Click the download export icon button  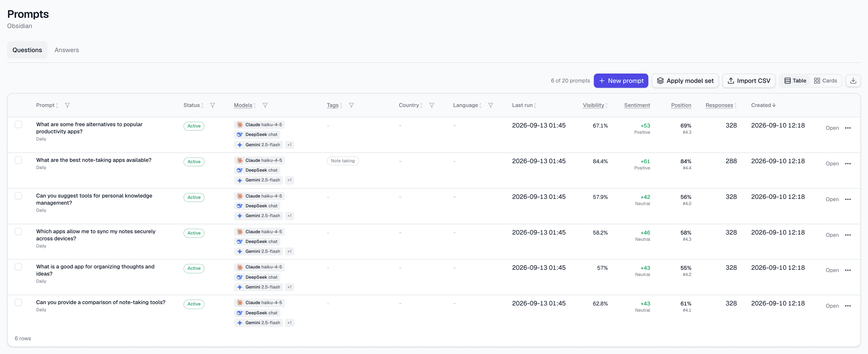[x=853, y=81]
